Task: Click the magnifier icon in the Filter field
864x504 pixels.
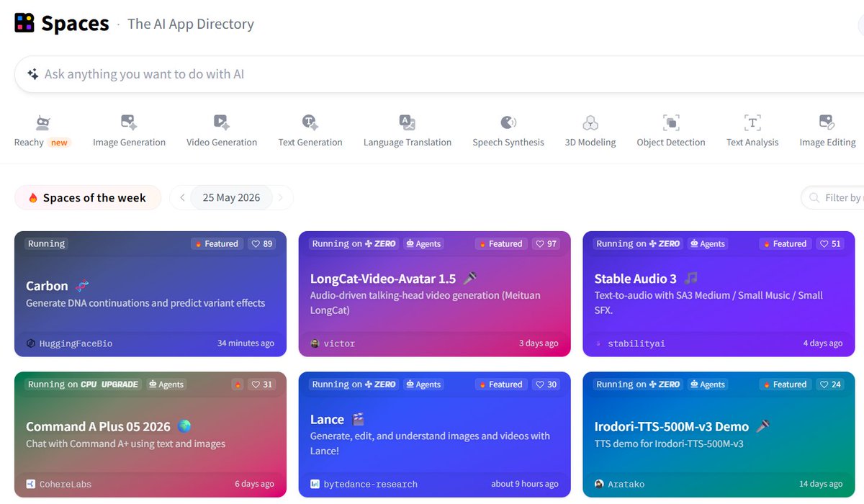Action: 814,197
